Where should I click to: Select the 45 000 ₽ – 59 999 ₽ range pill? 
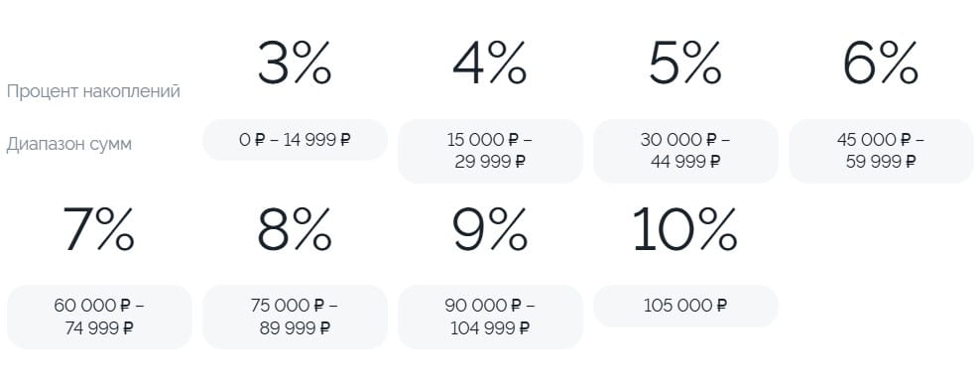click(881, 151)
